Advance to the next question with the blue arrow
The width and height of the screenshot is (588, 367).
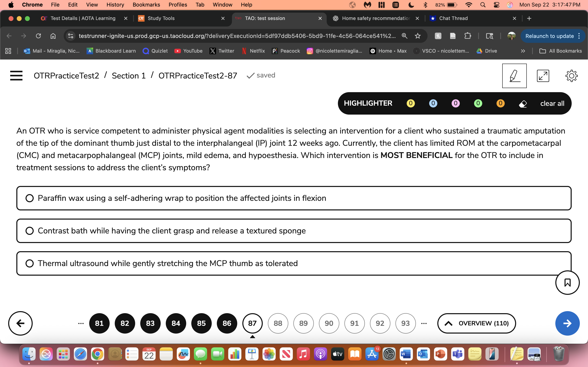(567, 323)
